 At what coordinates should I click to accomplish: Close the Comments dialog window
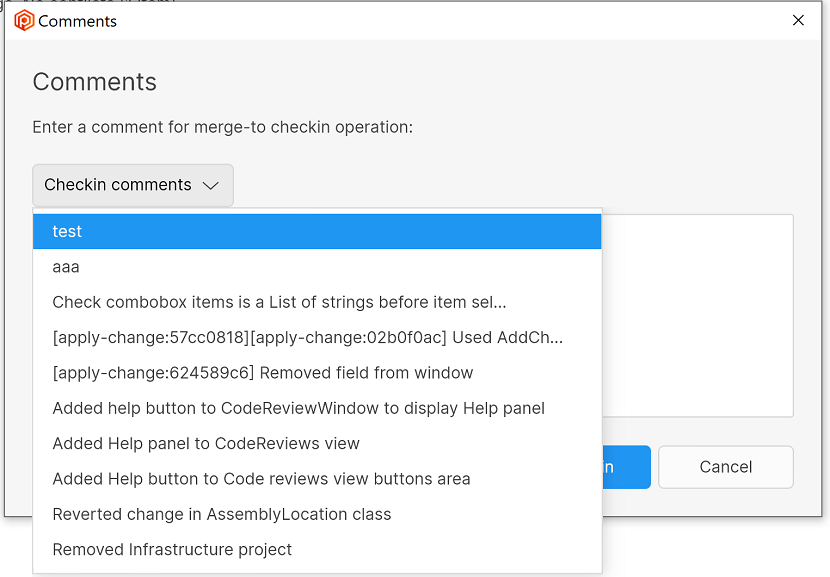tap(798, 20)
